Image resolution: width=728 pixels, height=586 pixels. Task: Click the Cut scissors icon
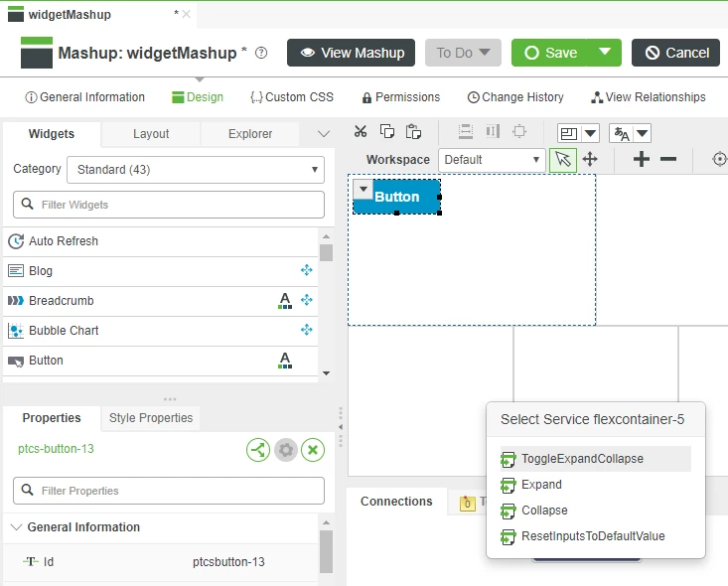pyautogui.click(x=361, y=132)
